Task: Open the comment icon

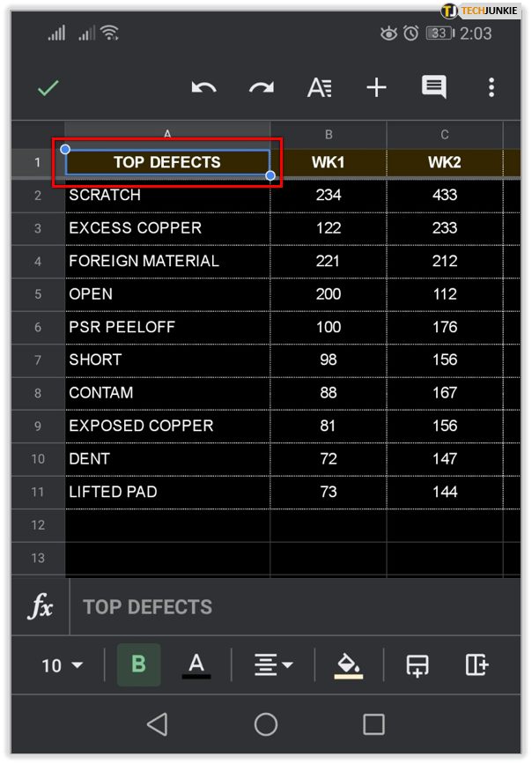Action: (x=433, y=87)
